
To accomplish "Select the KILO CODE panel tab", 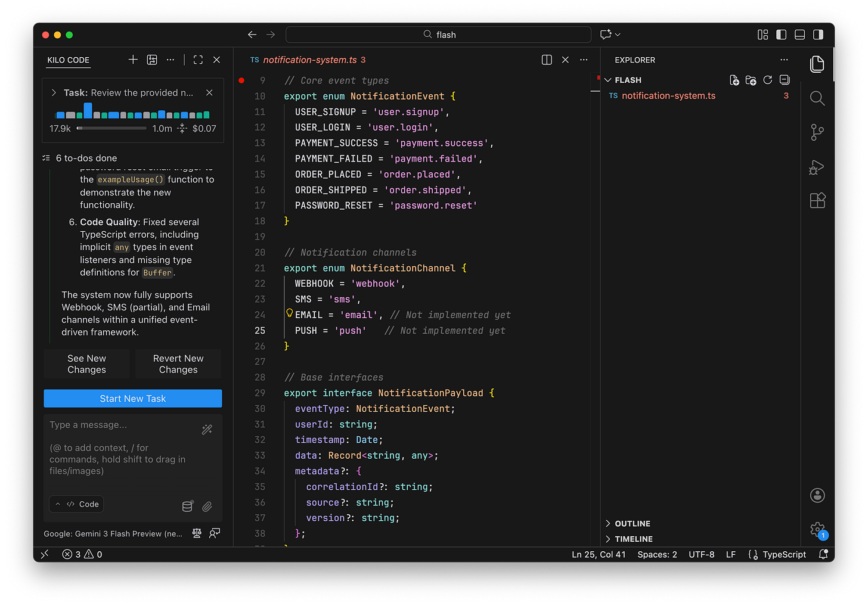I will [68, 60].
